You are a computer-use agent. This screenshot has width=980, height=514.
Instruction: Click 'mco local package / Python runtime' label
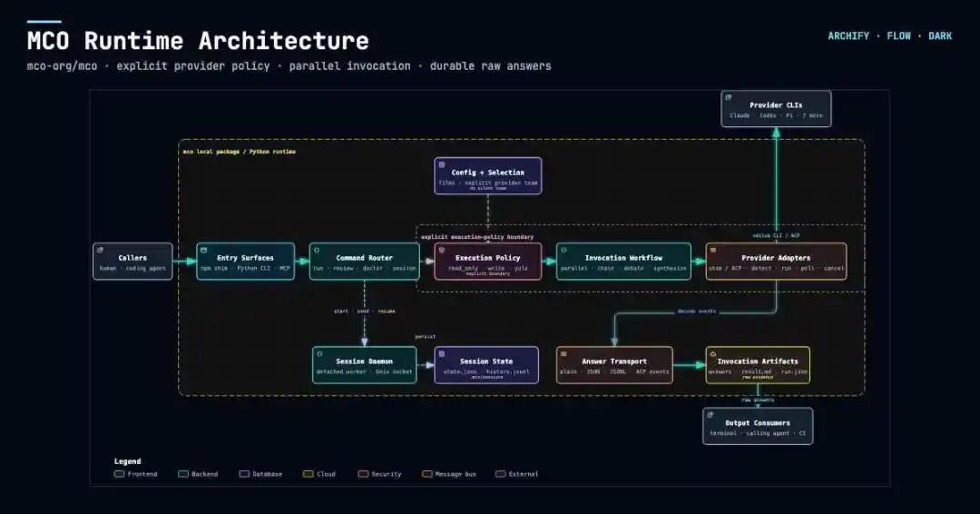tap(240, 152)
